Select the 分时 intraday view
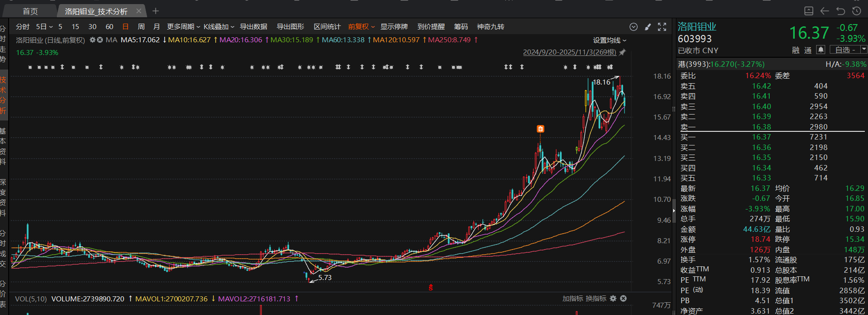 22,27
